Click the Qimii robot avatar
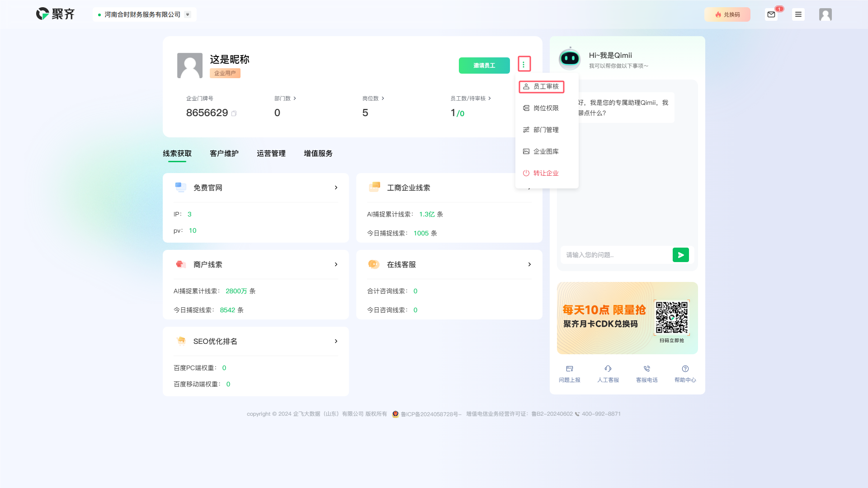The width and height of the screenshot is (868, 488). click(x=570, y=58)
